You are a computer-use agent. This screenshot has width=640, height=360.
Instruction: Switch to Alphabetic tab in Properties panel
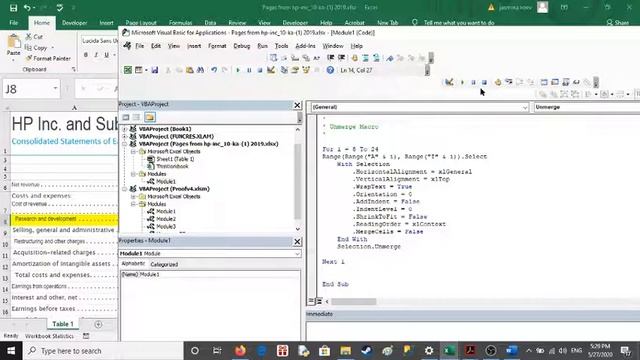coord(133,264)
